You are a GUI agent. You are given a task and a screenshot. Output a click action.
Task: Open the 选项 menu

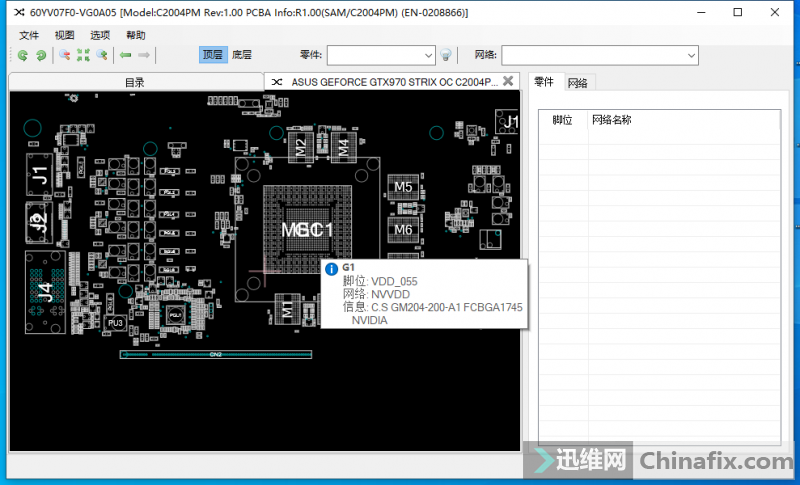(x=100, y=35)
